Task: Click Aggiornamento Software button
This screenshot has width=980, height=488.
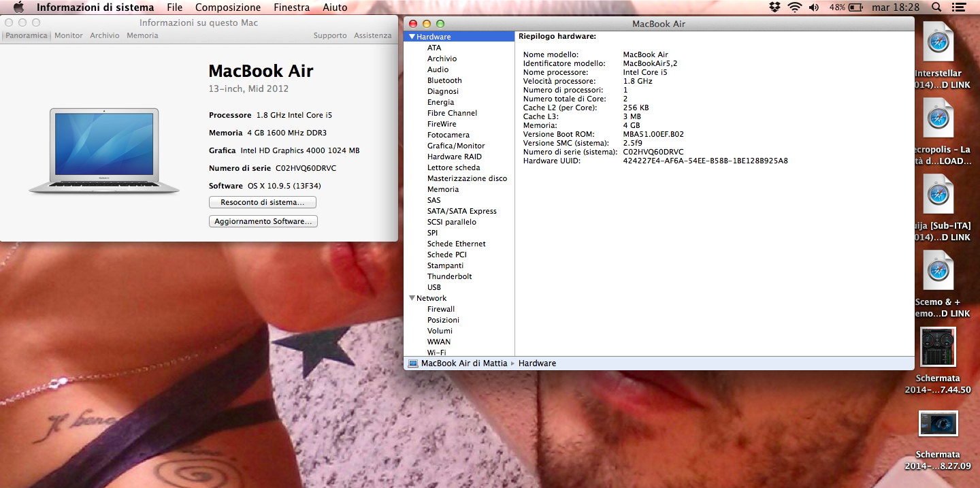Action: (263, 221)
